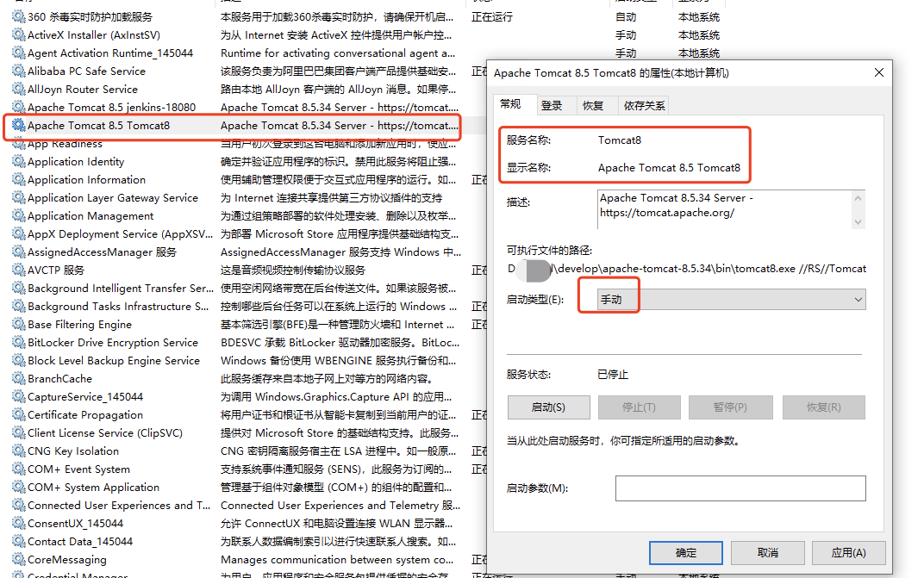Select the COM+ Event System service icon
The image size is (924, 578).
tap(19, 469)
